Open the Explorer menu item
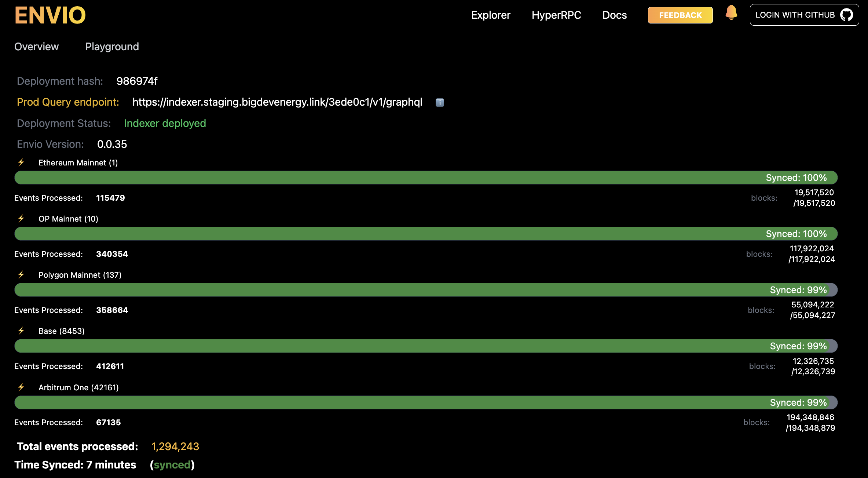 coord(491,15)
